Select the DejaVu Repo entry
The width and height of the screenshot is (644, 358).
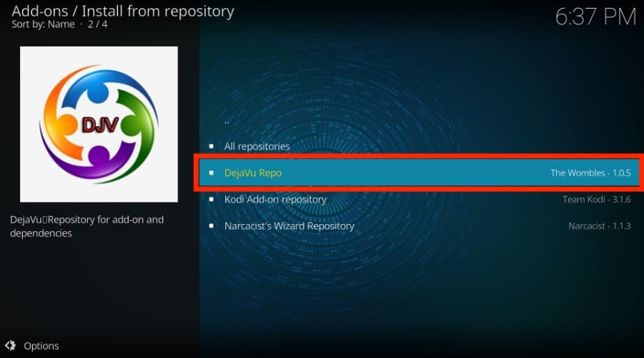(419, 173)
